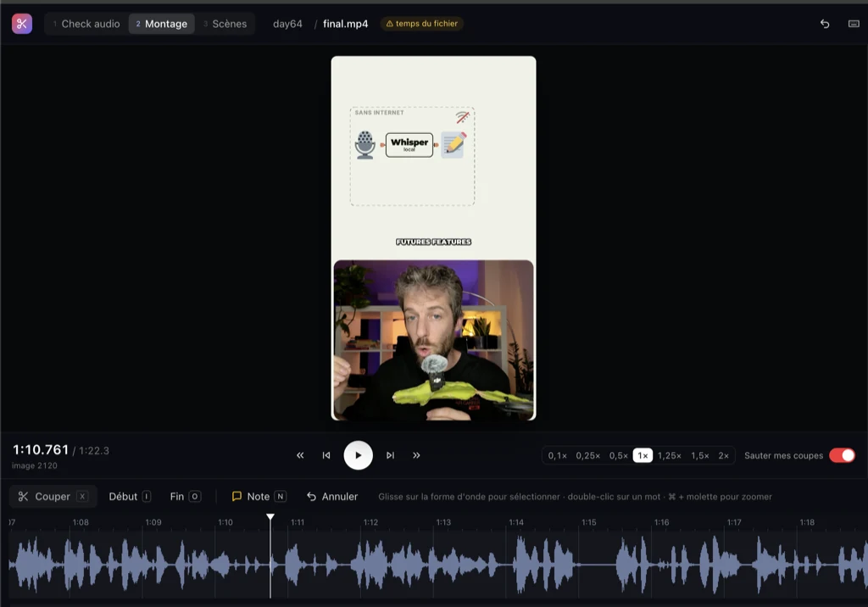Set selection start with Début

[x=130, y=496]
